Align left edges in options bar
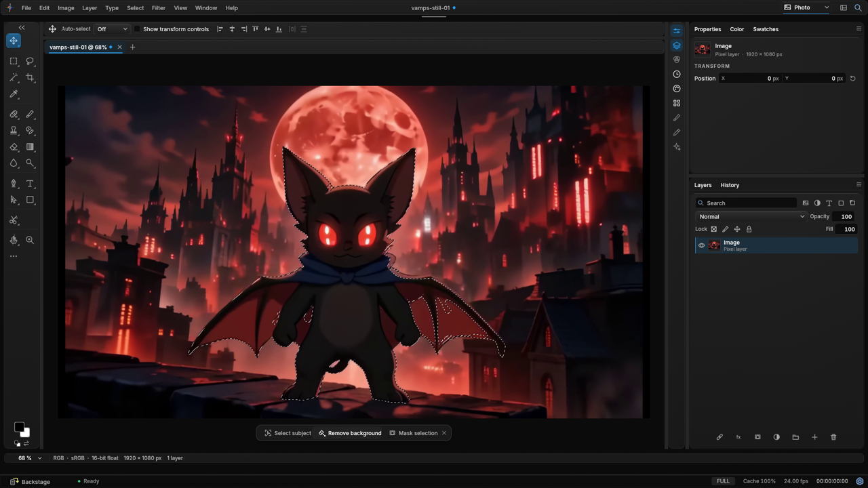 220,29
